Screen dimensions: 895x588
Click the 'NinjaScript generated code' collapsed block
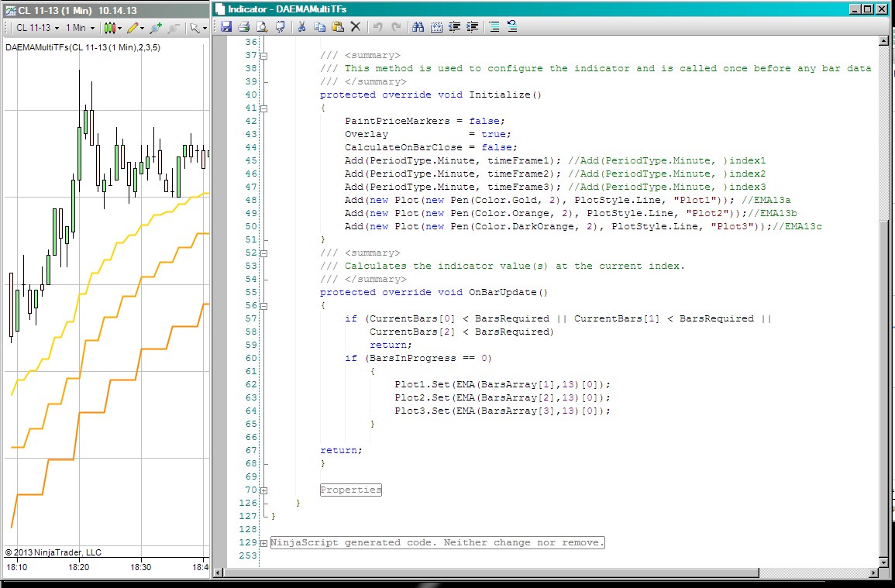(x=437, y=542)
